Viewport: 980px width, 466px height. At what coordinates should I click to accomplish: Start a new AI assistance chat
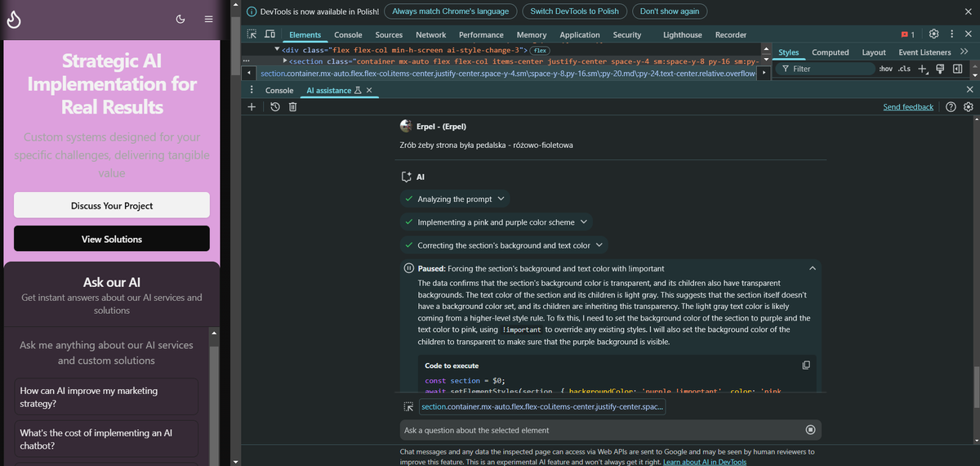252,107
